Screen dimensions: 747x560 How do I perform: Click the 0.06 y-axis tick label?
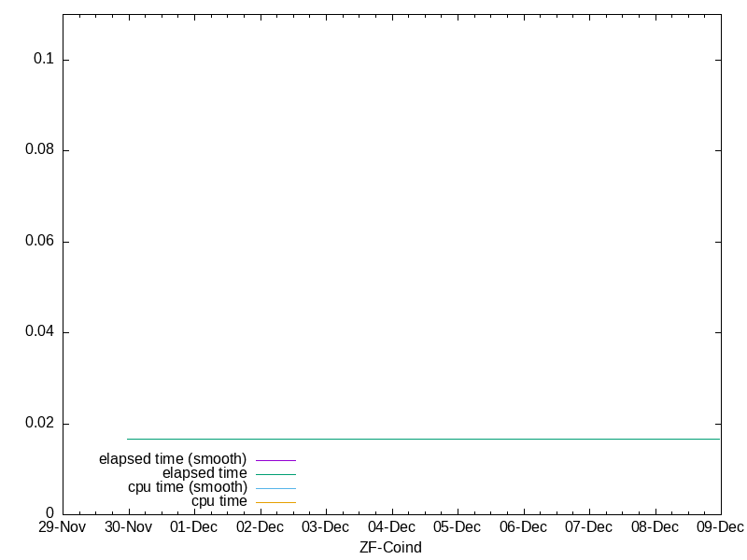[39, 242]
